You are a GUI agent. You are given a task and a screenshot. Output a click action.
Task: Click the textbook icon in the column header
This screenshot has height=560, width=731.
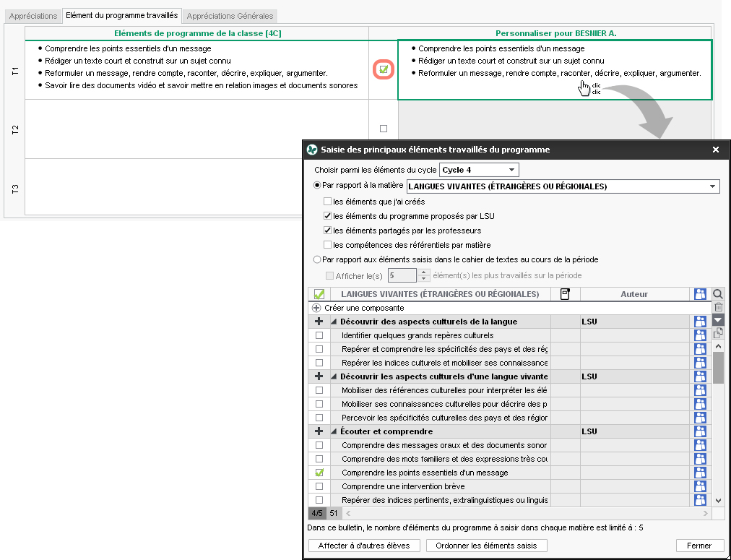pyautogui.click(x=565, y=294)
